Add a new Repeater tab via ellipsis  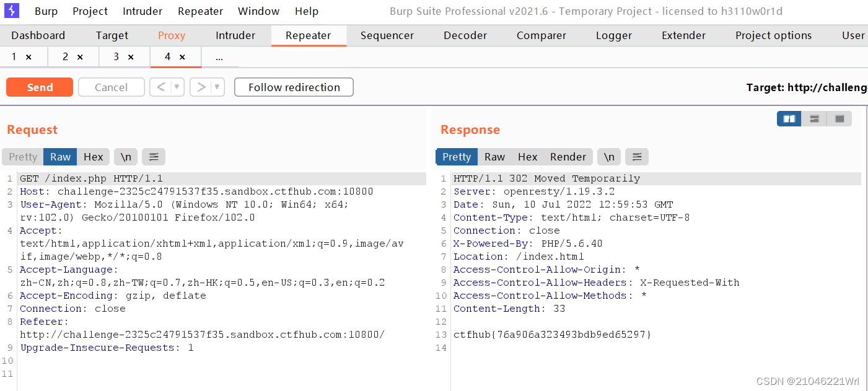[219, 57]
